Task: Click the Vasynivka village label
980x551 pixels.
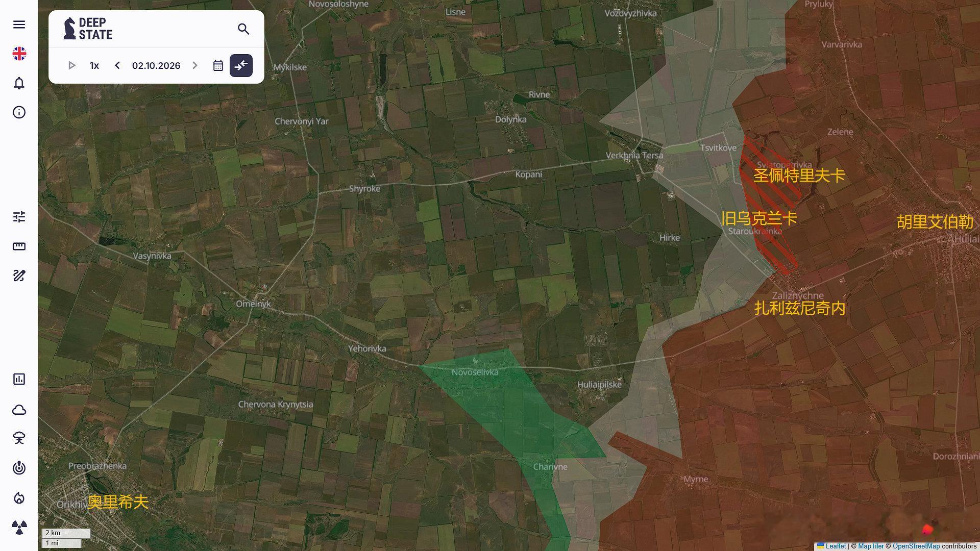Action: click(x=152, y=256)
